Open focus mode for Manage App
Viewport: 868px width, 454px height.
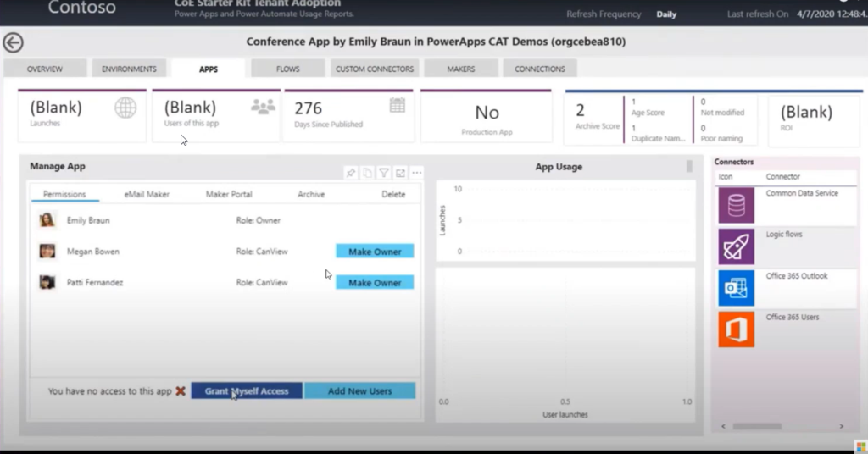click(x=400, y=173)
